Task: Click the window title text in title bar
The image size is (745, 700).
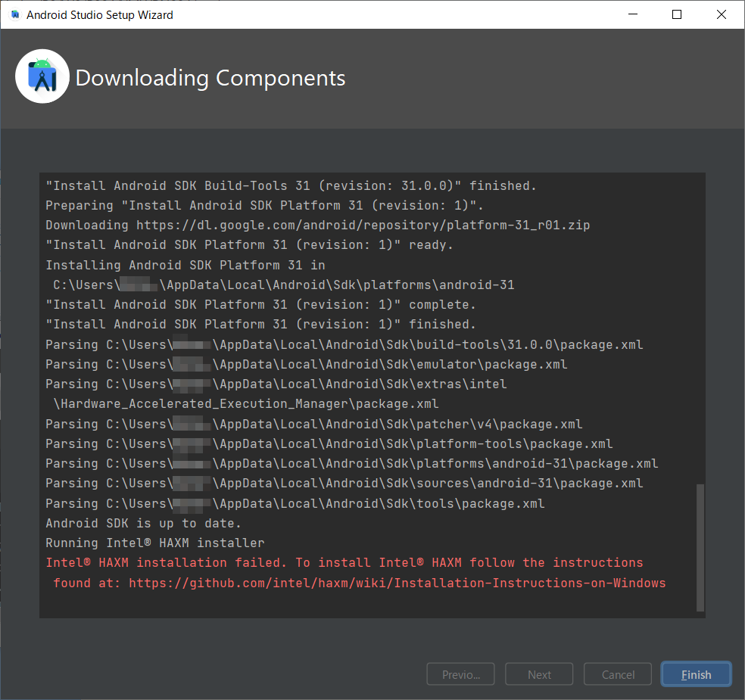Action: click(x=100, y=14)
